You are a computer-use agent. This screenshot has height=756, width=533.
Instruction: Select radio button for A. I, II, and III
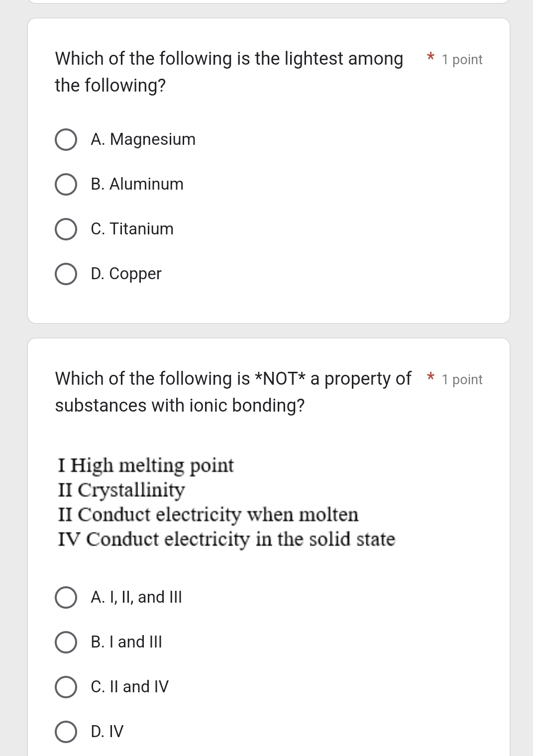coord(66,598)
